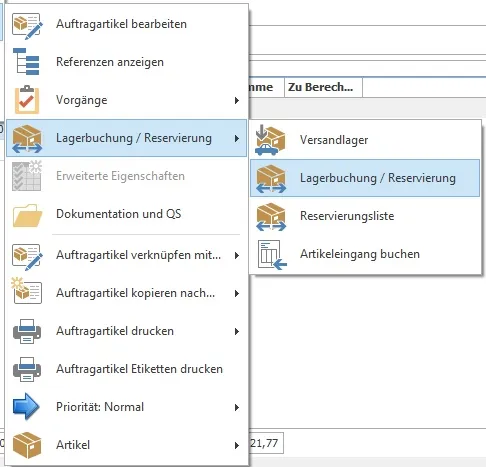Viewport: 486px width, 467px height.
Task: Click the Auftragartikel bearbeiten pencil icon
Action: (27, 25)
